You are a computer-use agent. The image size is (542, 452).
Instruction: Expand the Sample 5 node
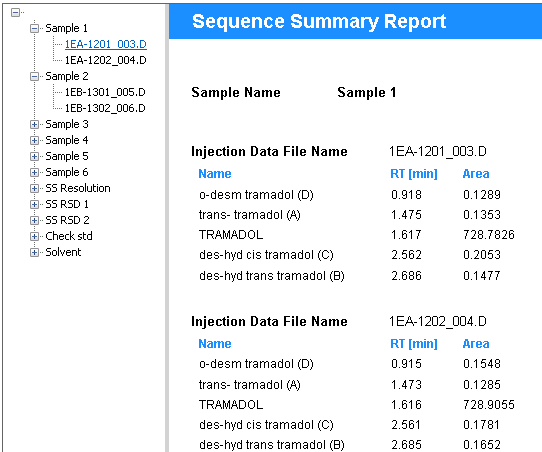[x=34, y=156]
